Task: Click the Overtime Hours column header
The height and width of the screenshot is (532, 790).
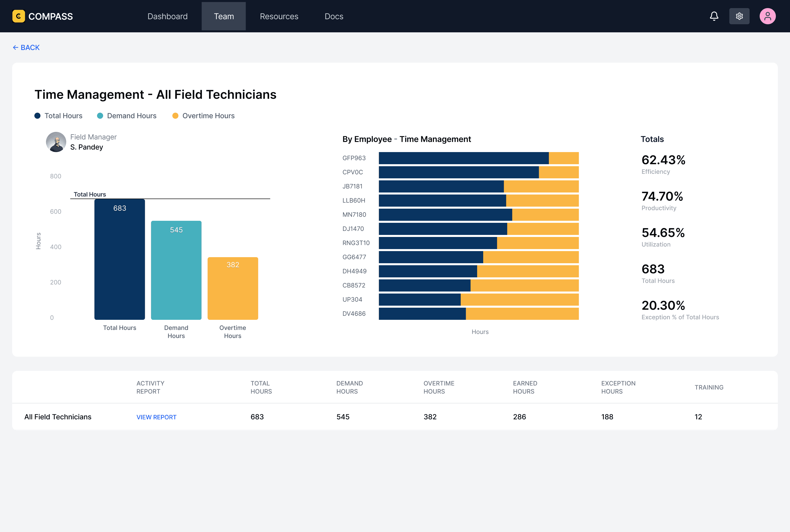Action: (x=438, y=387)
